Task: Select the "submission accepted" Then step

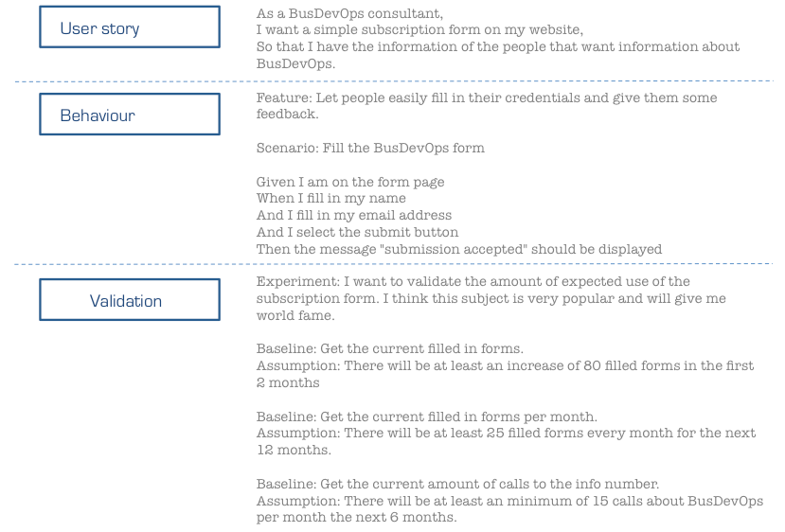Action: [459, 249]
